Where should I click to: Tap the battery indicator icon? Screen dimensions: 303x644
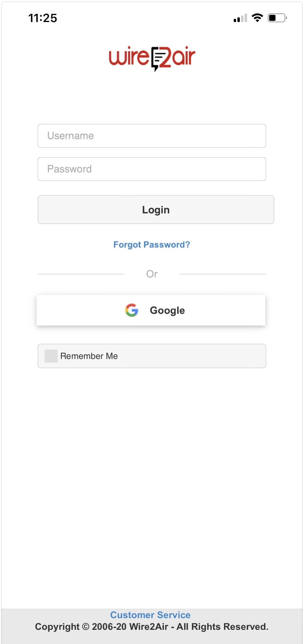click(277, 18)
